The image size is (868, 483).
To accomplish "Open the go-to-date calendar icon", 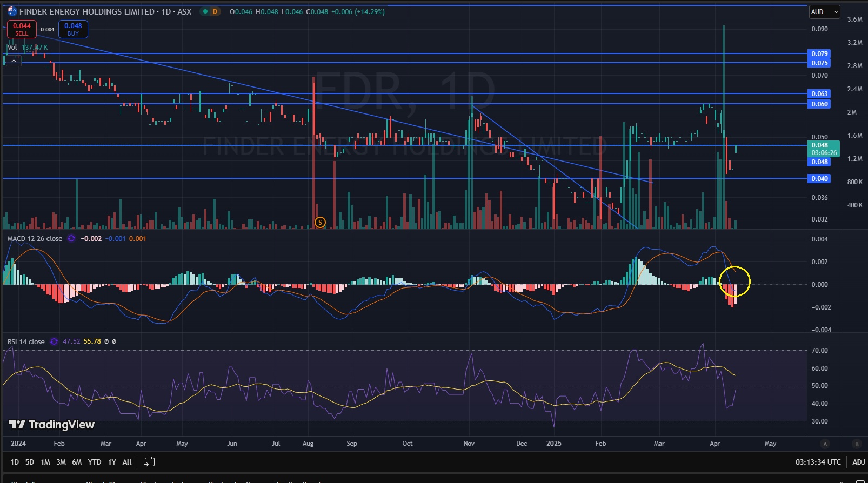I will [150, 462].
